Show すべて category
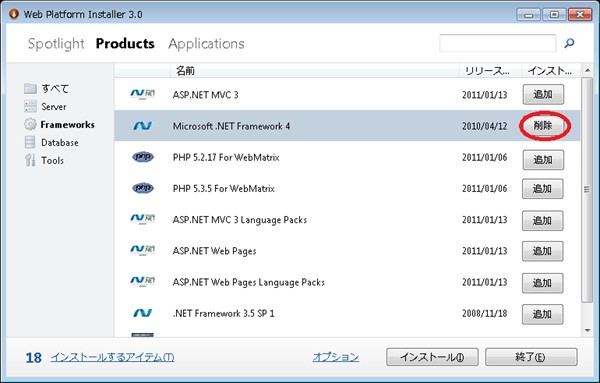This screenshot has width=600, height=383. pos(55,88)
